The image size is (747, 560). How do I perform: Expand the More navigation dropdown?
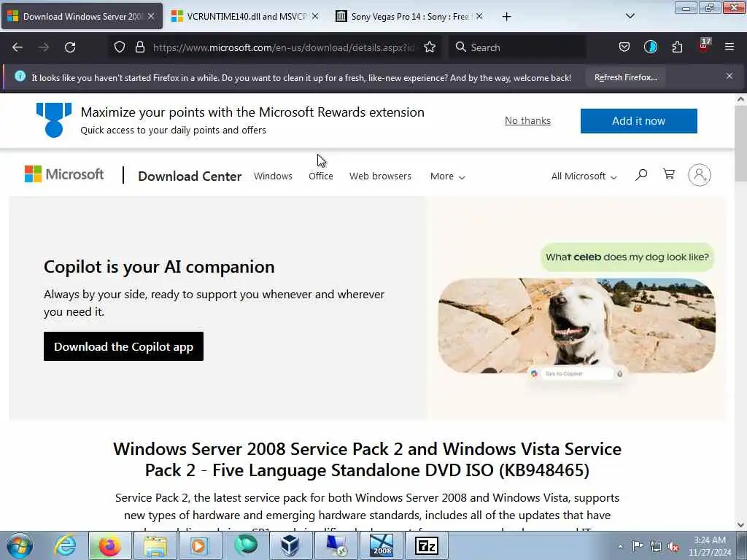(447, 176)
